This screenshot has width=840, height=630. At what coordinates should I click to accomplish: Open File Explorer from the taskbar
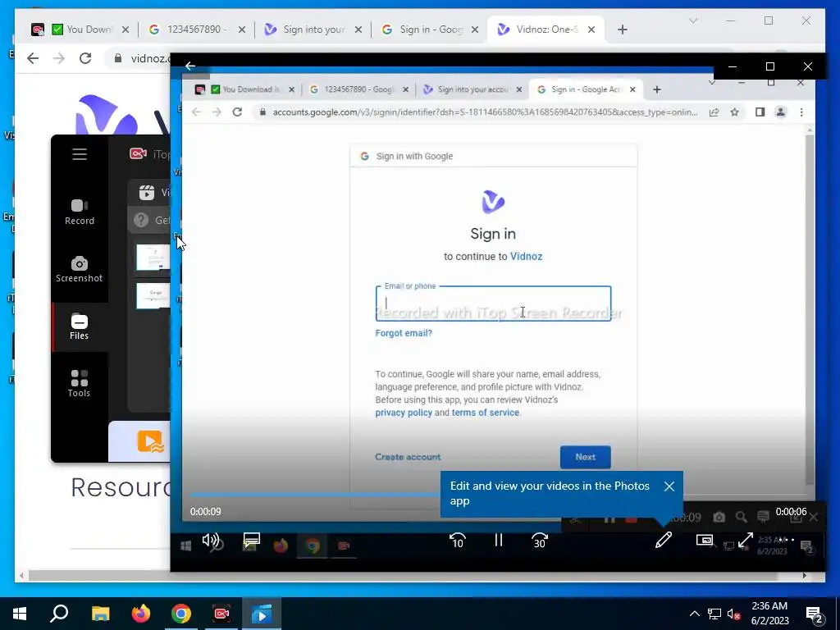tap(100, 614)
